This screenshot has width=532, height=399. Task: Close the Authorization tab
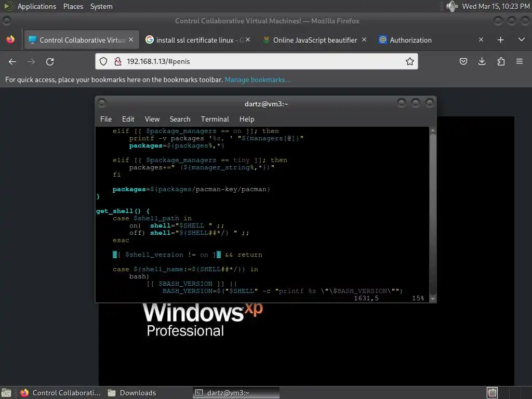tap(481, 39)
